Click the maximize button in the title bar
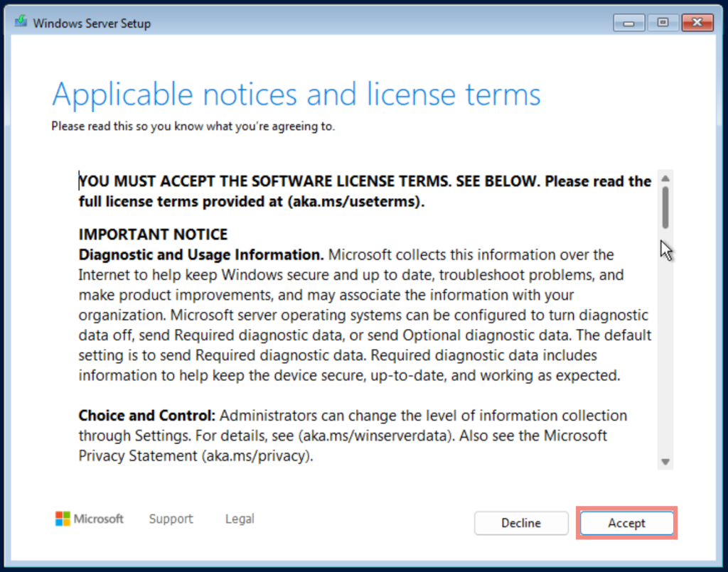This screenshot has width=728, height=572. click(663, 22)
